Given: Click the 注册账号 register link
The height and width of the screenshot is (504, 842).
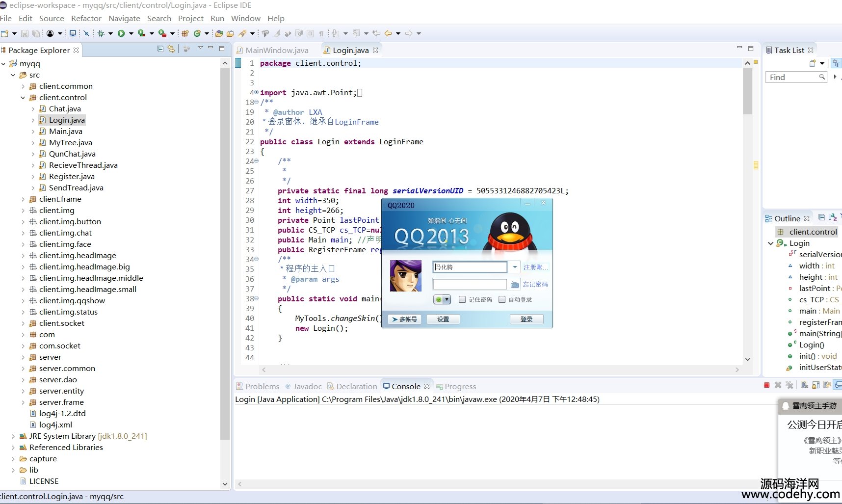Looking at the screenshot, I should [535, 267].
